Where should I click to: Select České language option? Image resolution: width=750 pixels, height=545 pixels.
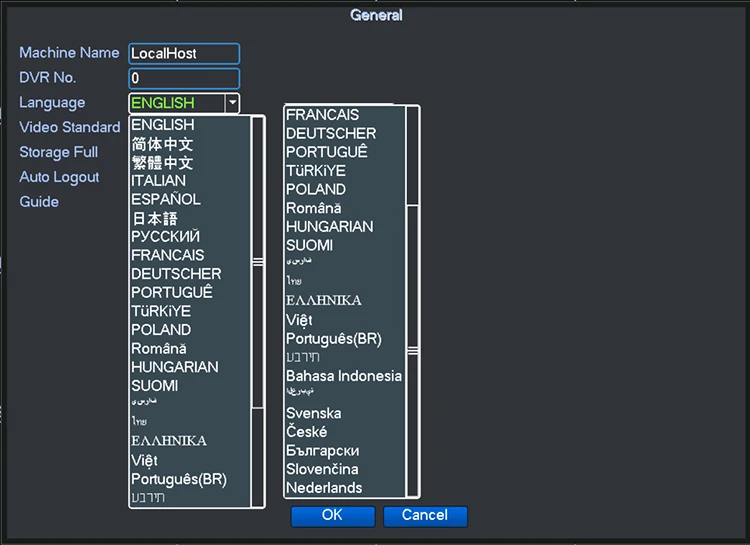344,432
